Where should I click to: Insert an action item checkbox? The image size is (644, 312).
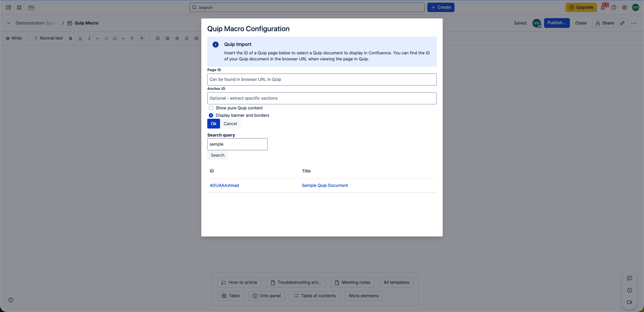[x=158, y=38]
